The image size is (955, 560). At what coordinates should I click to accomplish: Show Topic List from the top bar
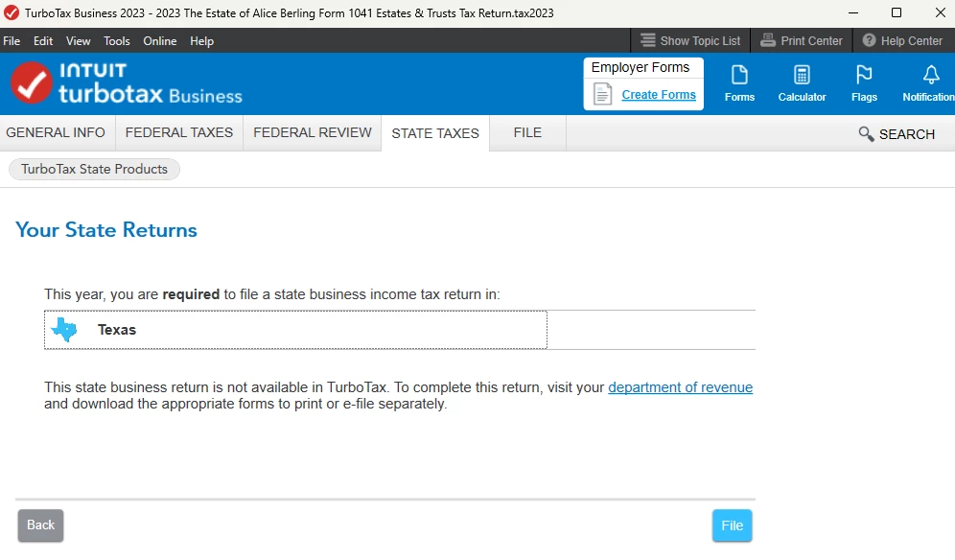tap(690, 41)
